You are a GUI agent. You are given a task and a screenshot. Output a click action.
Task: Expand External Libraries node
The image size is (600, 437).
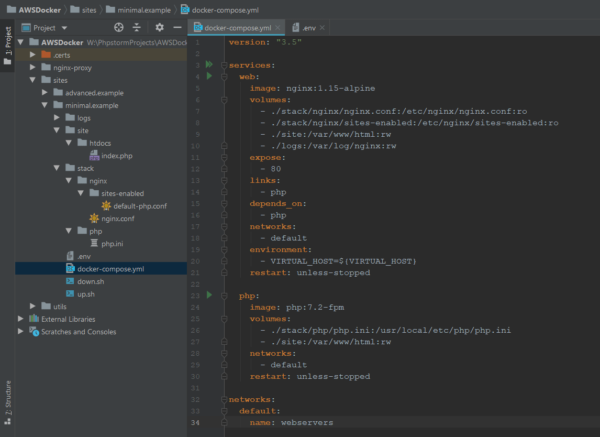[21, 319]
